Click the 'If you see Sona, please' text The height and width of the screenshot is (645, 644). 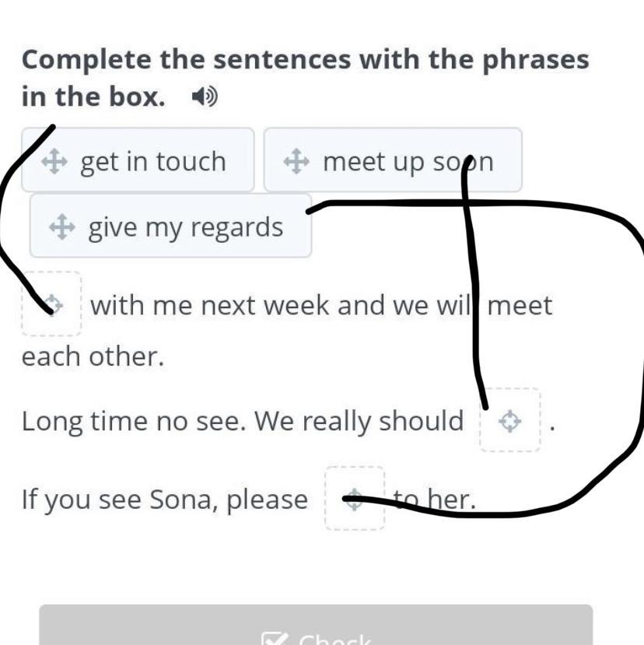tap(164, 499)
